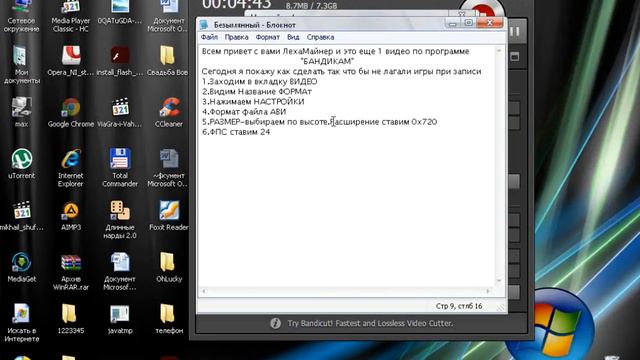The height and width of the screenshot is (360, 640).
Task: Click Notepad vertical scrollbar down arrow
Action: (x=499, y=281)
